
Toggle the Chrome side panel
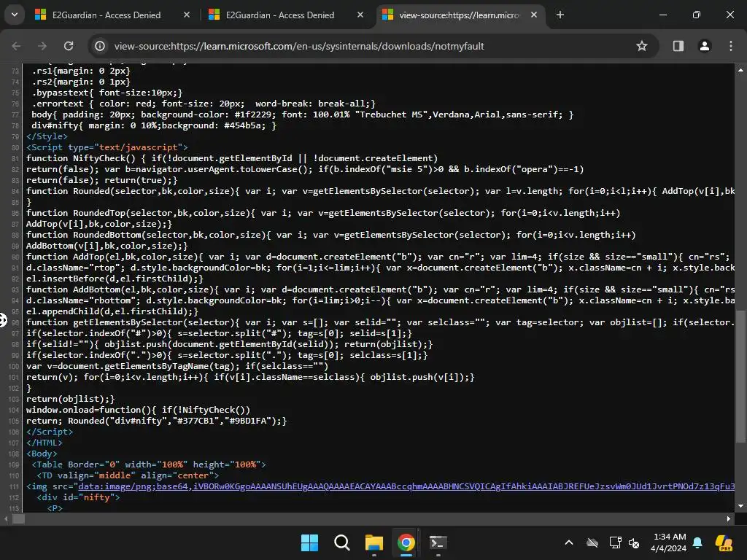pyautogui.click(x=678, y=46)
